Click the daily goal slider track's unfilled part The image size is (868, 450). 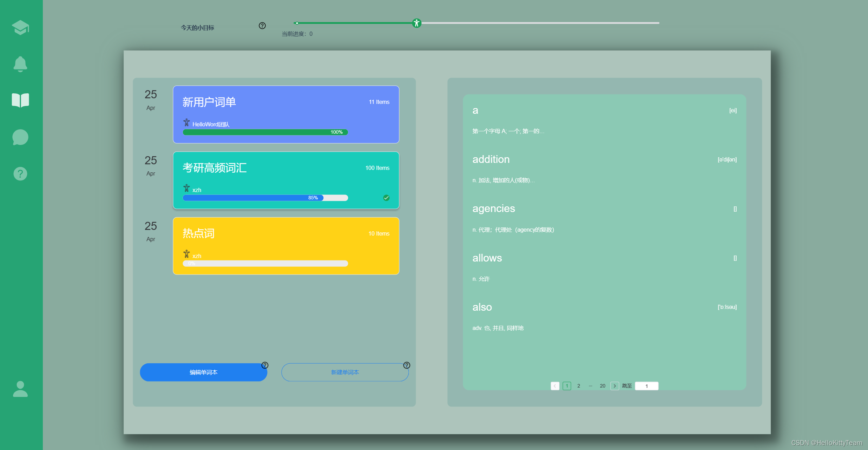pyautogui.click(x=540, y=23)
